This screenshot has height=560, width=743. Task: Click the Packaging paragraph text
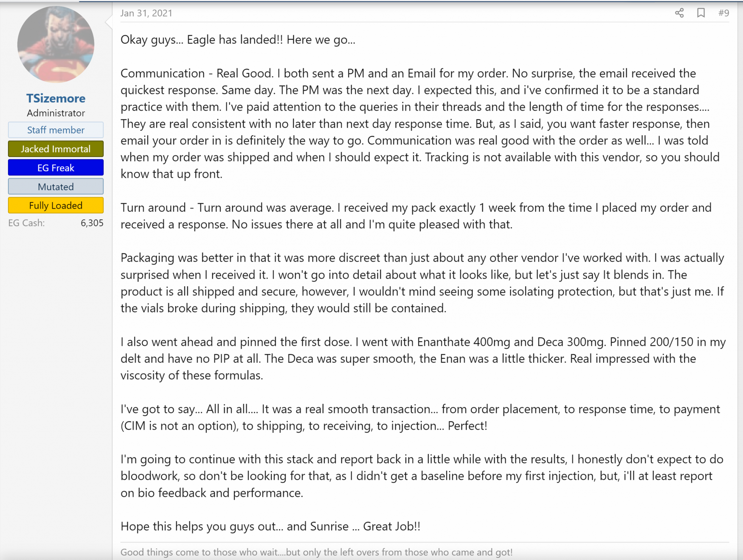point(423,283)
